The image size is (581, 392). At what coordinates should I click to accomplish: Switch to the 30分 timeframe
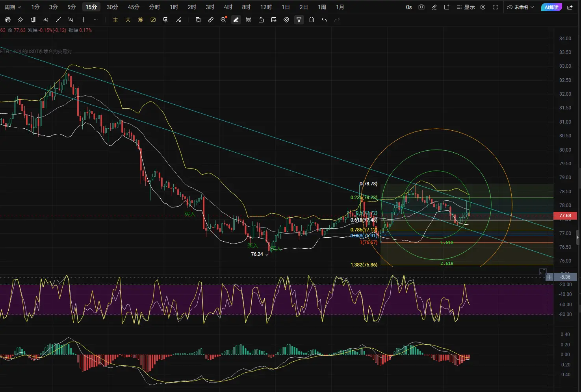(x=112, y=7)
